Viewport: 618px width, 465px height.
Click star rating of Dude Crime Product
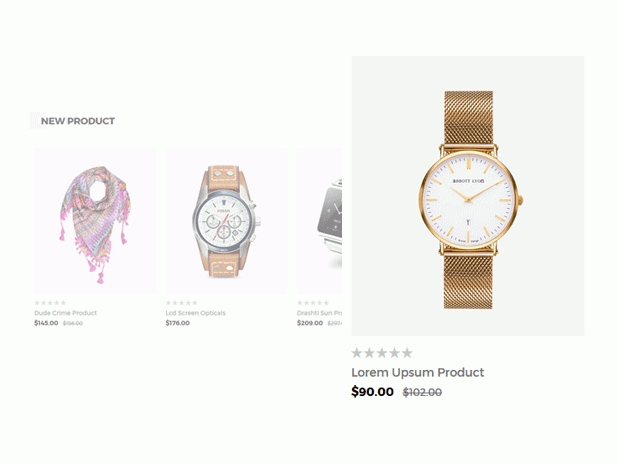point(50,303)
